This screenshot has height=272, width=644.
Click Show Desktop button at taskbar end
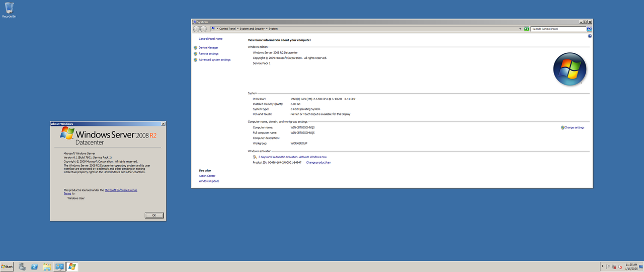tap(642, 266)
